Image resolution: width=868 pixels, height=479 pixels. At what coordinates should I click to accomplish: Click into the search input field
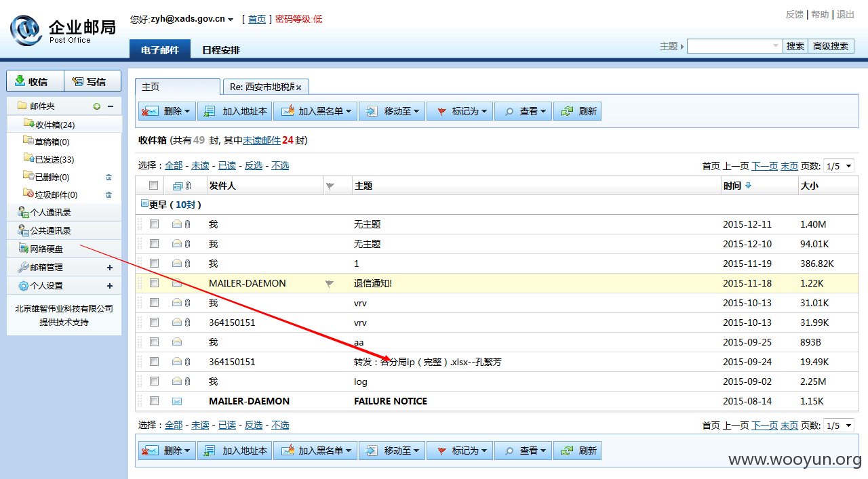[x=730, y=46]
